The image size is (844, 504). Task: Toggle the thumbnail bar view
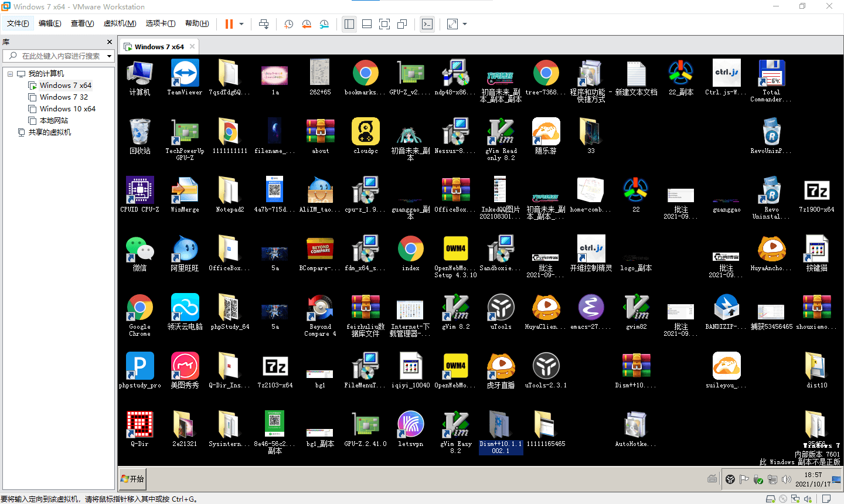(x=367, y=24)
